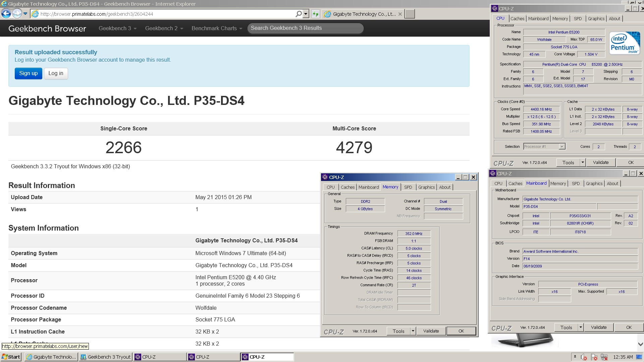Switch to Gigabyte Technolo... IE taskbar item
Image resolution: width=644 pixels, height=362 pixels.
51,357
